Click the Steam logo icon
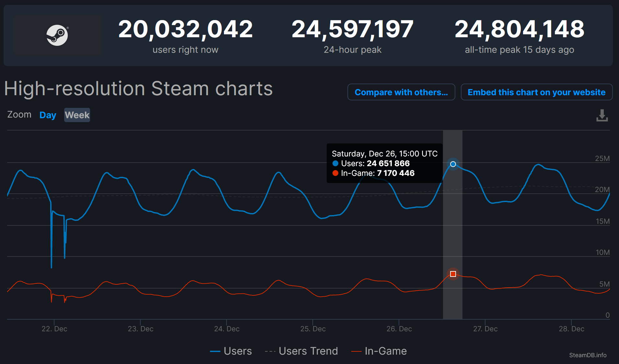Screen dimensions: 619x364 [x=57, y=35]
